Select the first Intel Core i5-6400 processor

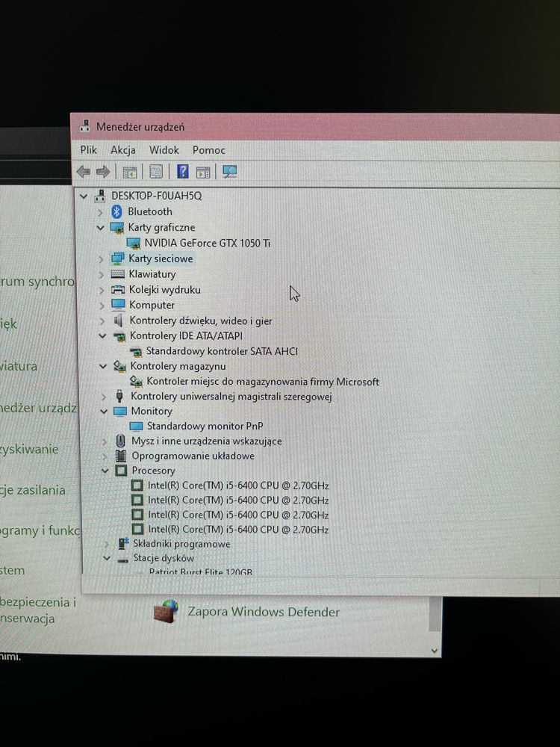click(x=238, y=486)
